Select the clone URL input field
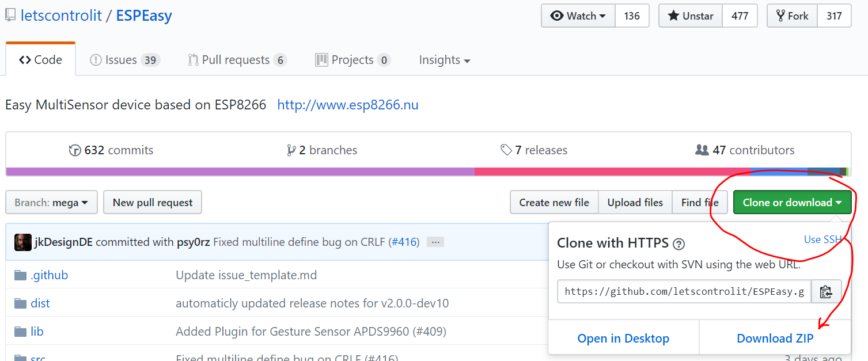The height and width of the screenshot is (361, 868). click(x=684, y=291)
